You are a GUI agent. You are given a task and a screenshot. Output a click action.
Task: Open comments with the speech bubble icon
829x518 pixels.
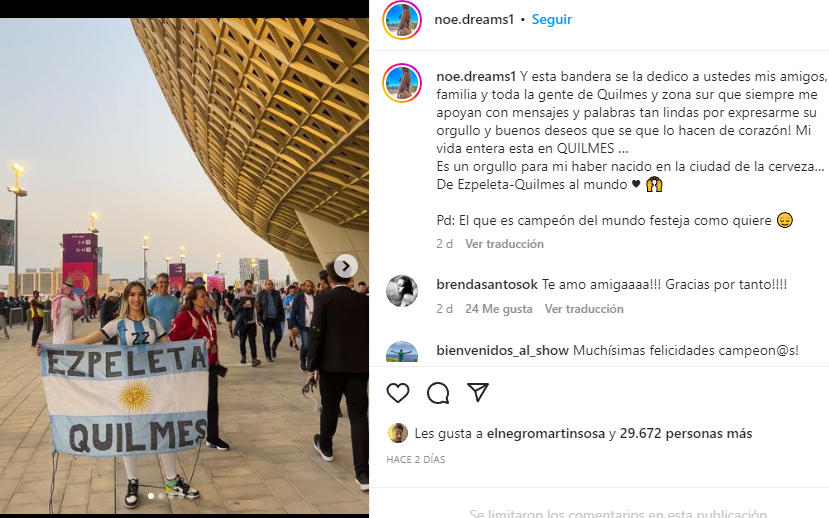(438, 393)
